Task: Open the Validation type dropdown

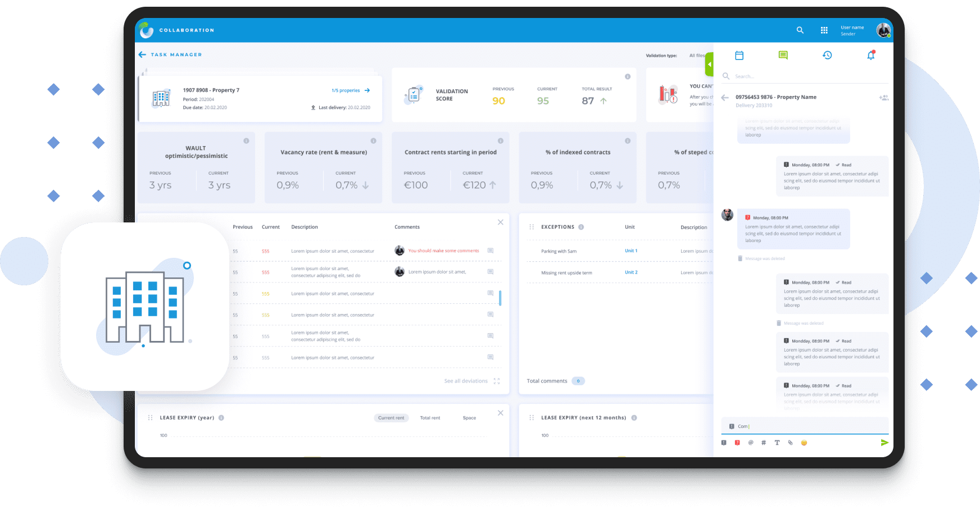Action: [x=696, y=56]
